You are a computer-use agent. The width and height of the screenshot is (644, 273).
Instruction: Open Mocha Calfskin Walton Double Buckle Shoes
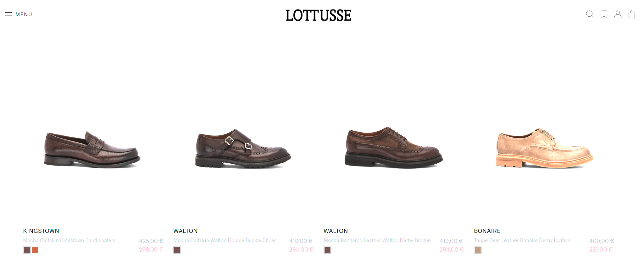click(x=225, y=240)
